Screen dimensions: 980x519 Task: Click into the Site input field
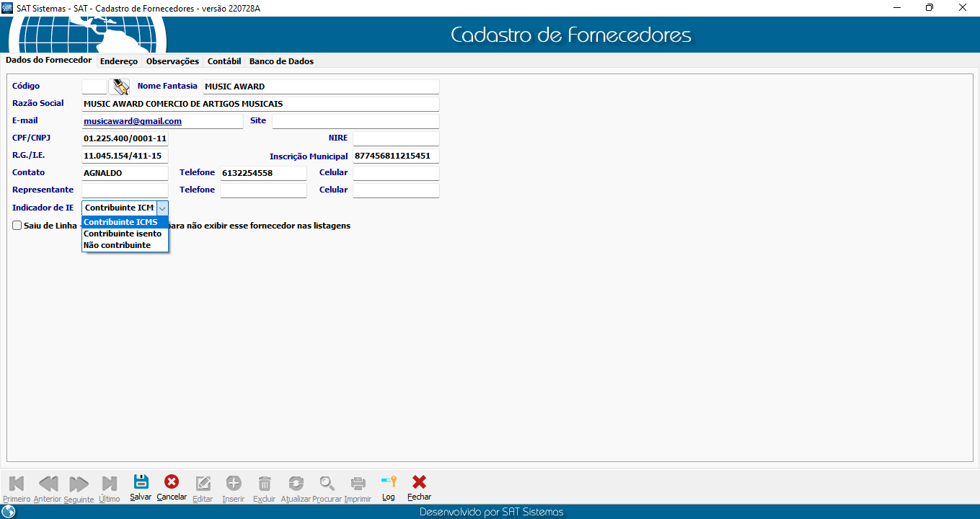[x=355, y=121]
